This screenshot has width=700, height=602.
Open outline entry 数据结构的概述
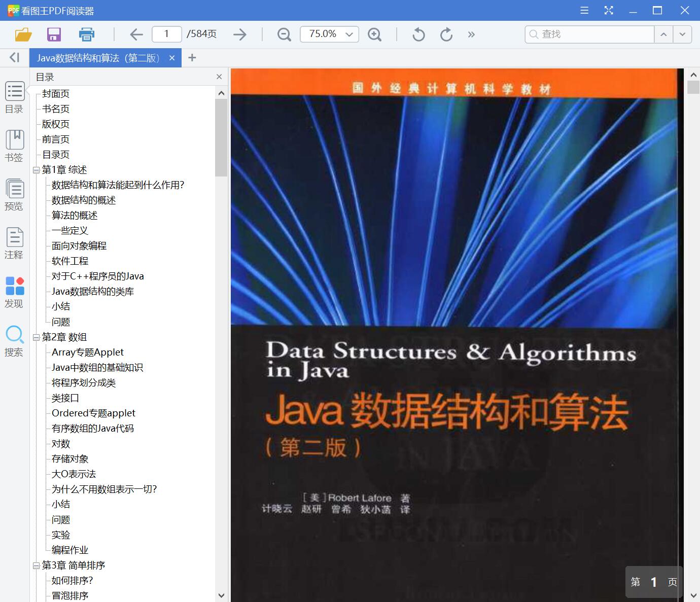point(84,200)
